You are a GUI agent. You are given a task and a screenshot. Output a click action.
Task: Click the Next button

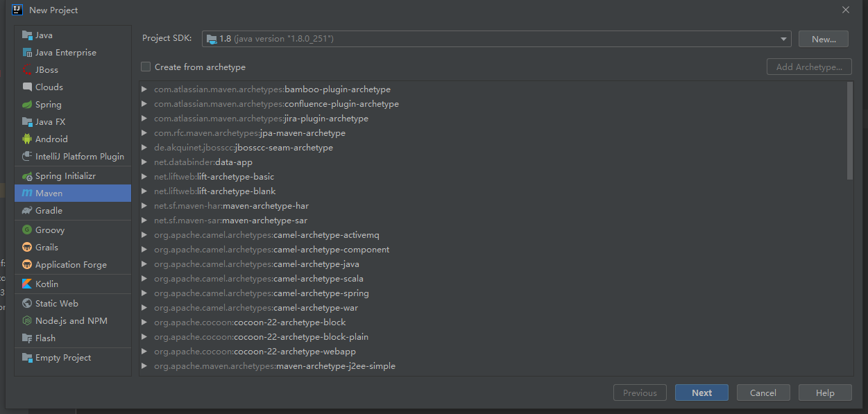(x=701, y=393)
